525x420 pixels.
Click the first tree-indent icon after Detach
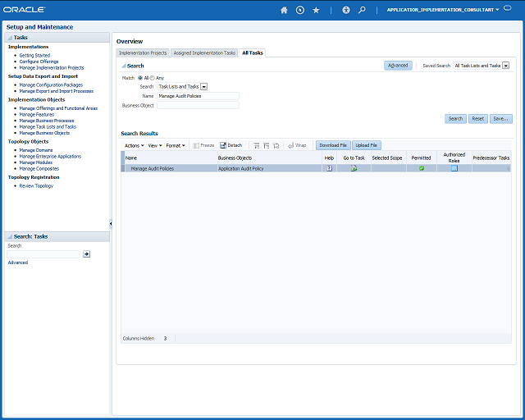click(x=257, y=145)
